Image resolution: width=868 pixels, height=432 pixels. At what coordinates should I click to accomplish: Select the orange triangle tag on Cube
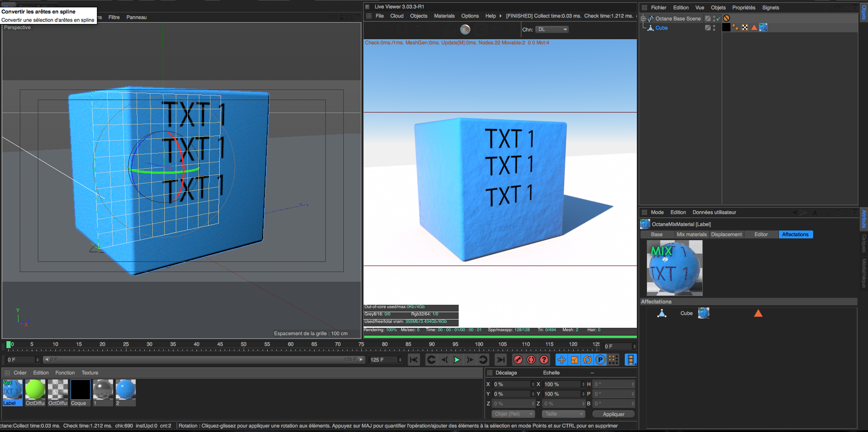[754, 28]
